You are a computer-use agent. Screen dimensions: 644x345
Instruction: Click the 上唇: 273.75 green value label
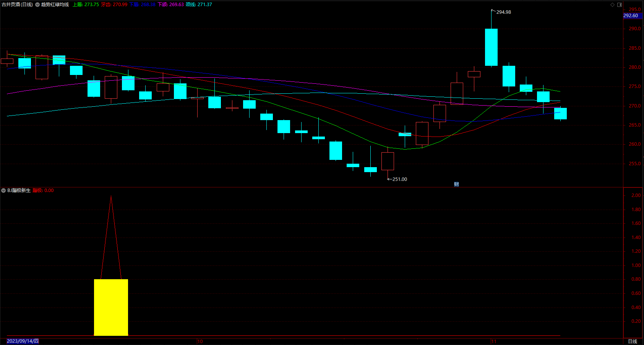[x=86, y=5]
